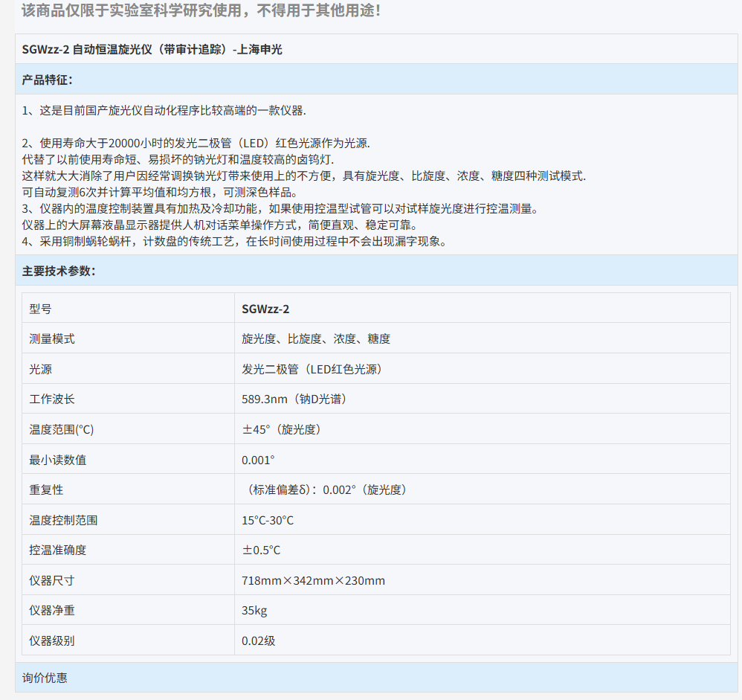The width and height of the screenshot is (742, 700).
Task: Click the 718mm×342mm×230mm dimensions value
Action: (313, 580)
